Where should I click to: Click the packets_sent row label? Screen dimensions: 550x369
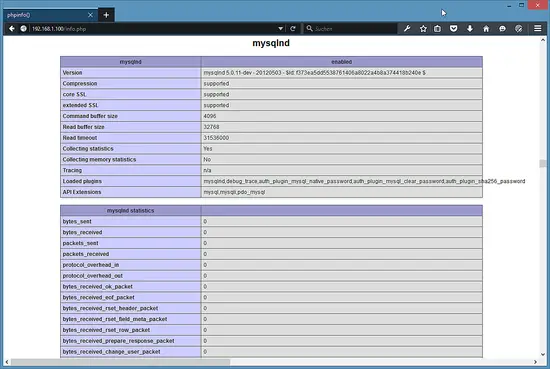(x=80, y=243)
